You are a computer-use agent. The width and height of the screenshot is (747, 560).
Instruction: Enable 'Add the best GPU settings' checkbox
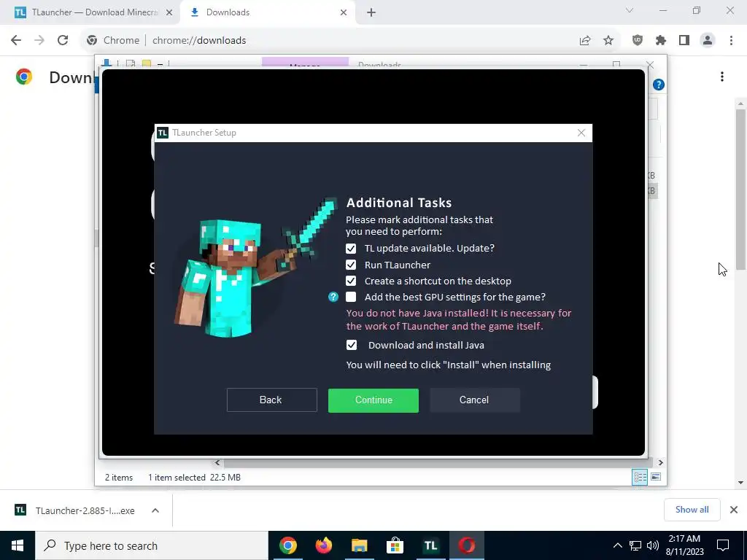(351, 297)
